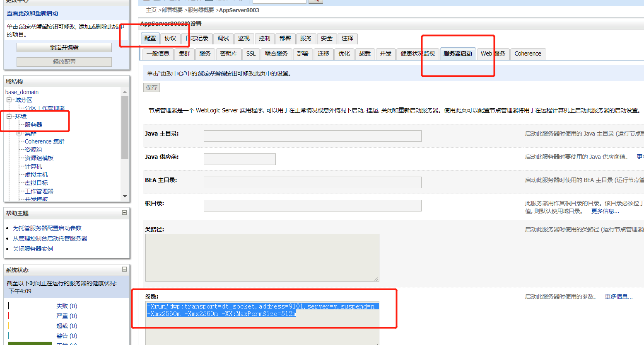This screenshot has width=644, height=345.
Task: Open 为托管服务器配置启动参数 help link
Action: point(47,228)
